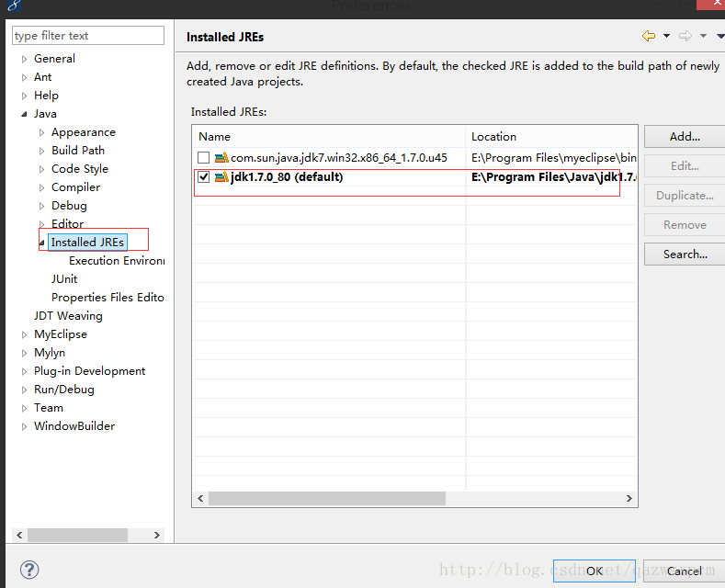
Task: Click preferences tree horizontal scrollbar thumb
Action: click(x=77, y=535)
